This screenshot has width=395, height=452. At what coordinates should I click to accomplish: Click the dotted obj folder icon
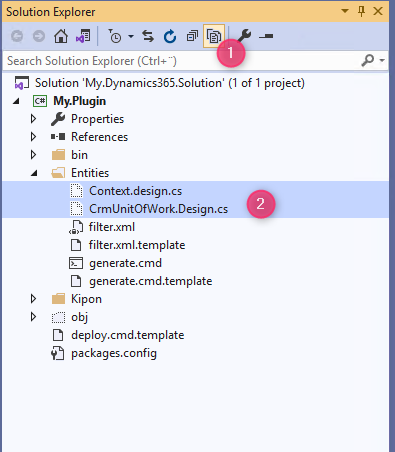pos(58,317)
